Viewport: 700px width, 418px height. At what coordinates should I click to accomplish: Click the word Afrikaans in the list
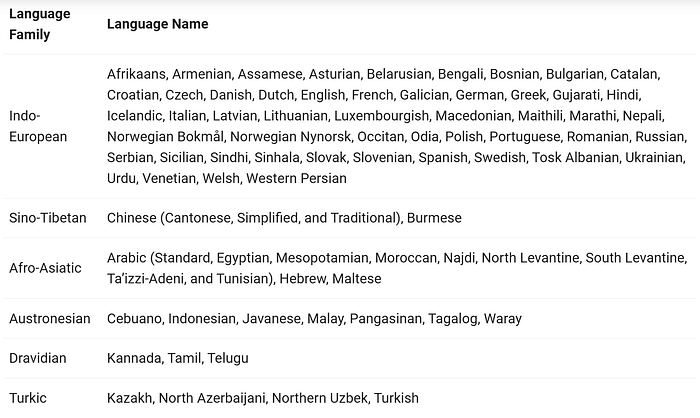(136, 74)
